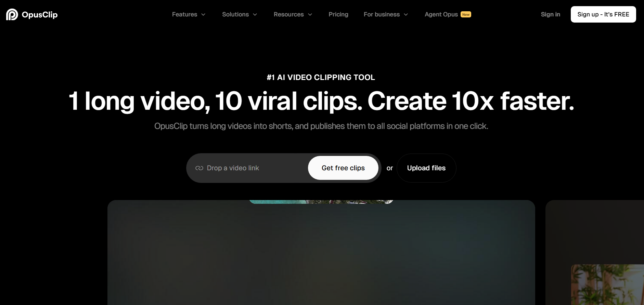Click the 'OpusClip turns long videos into shorts' subtitle
Screen dimensions: 644x305
click(321, 126)
